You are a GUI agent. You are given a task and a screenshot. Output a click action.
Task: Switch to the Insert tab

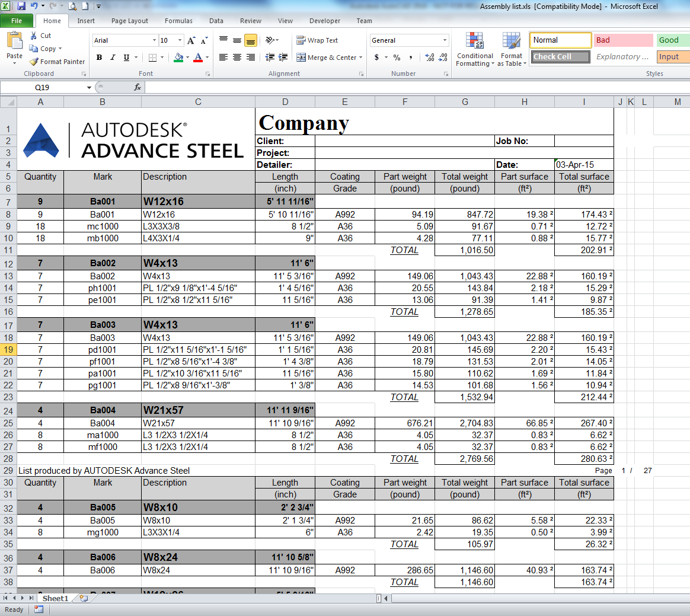click(86, 21)
